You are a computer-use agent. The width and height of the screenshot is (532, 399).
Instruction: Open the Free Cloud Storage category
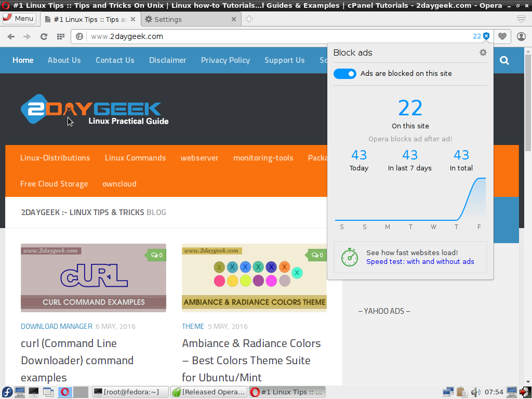[x=54, y=183]
